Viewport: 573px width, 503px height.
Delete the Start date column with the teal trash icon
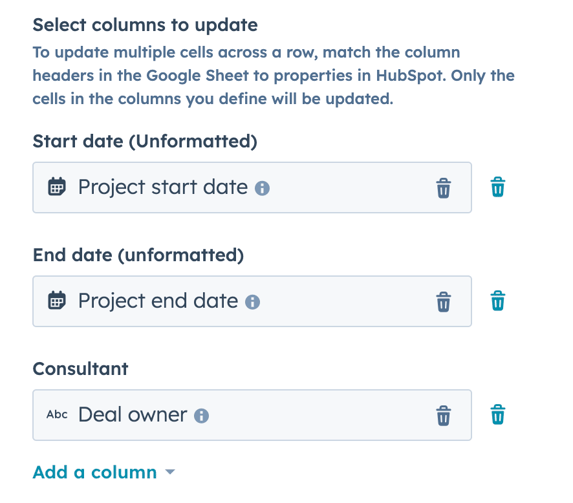[x=498, y=187]
